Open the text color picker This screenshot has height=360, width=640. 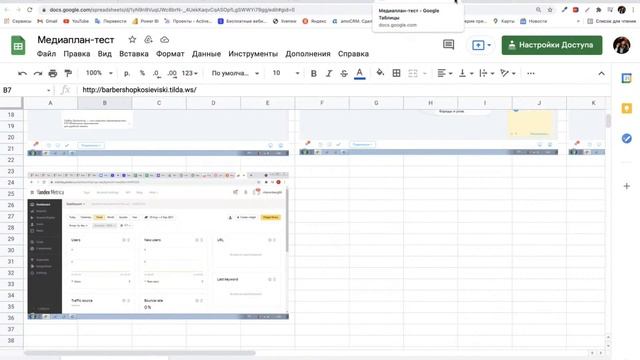pos(360,73)
